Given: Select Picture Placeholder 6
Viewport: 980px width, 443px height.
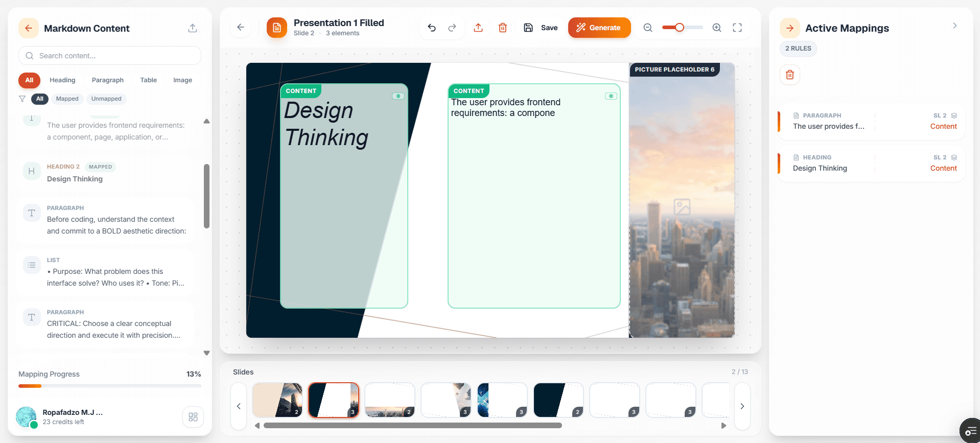Looking at the screenshot, I should (x=682, y=200).
